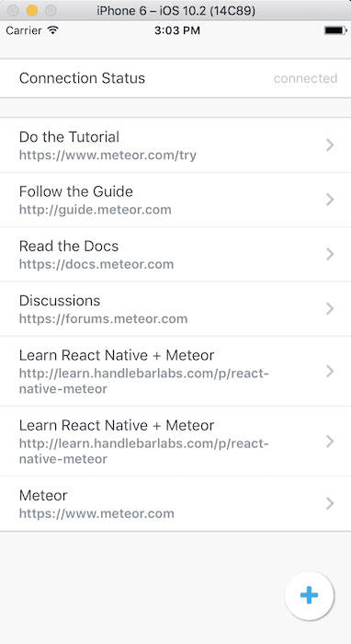The image size is (351, 644).
Task: Tap the chevron next to https://www.meteor.com row
Action: 330,503
